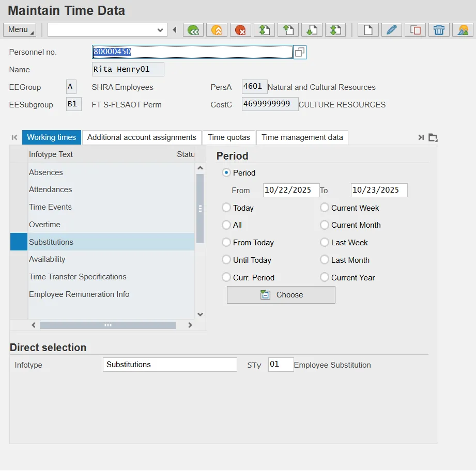
Task: Open the Additional account assignments tab
Action: (142, 137)
